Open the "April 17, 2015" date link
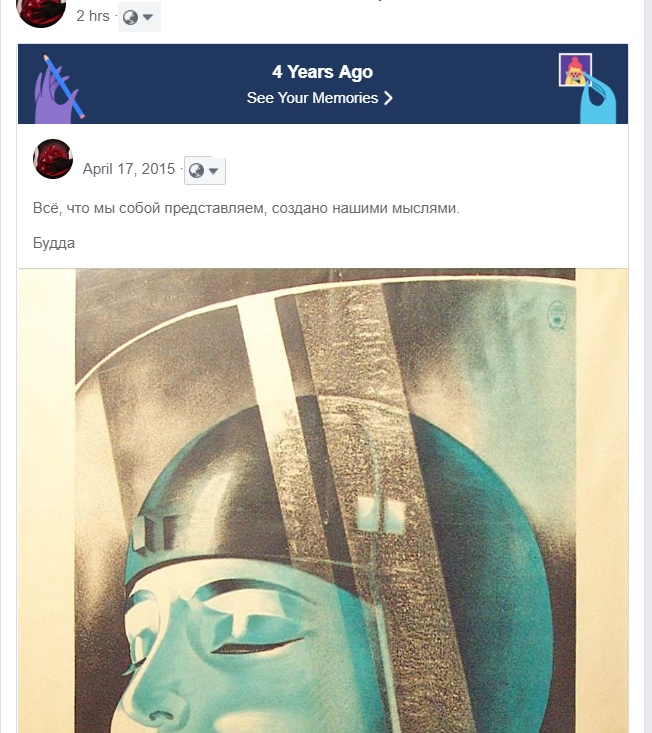This screenshot has width=652, height=733. [x=129, y=169]
